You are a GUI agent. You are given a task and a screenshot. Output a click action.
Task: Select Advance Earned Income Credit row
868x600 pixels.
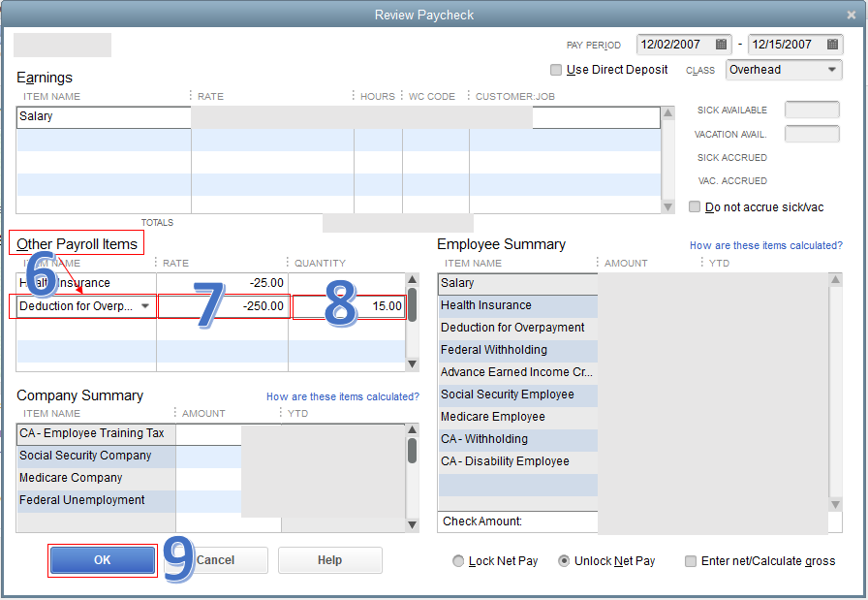pyautogui.click(x=517, y=372)
